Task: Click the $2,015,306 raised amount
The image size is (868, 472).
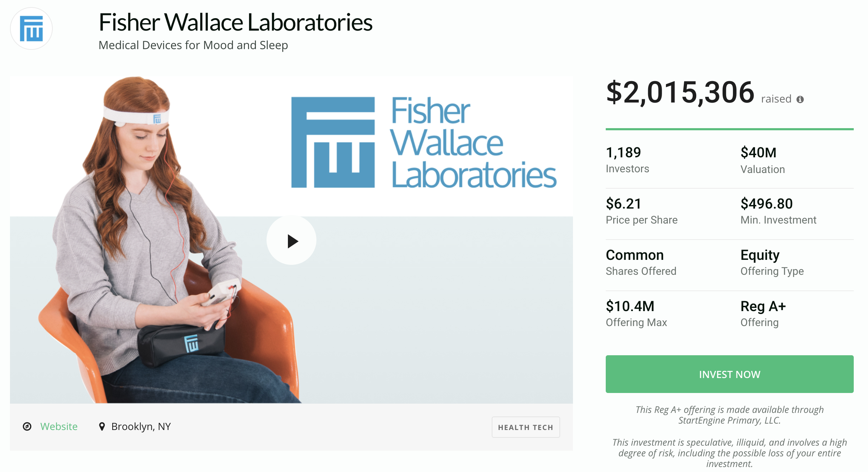Action: coord(680,92)
